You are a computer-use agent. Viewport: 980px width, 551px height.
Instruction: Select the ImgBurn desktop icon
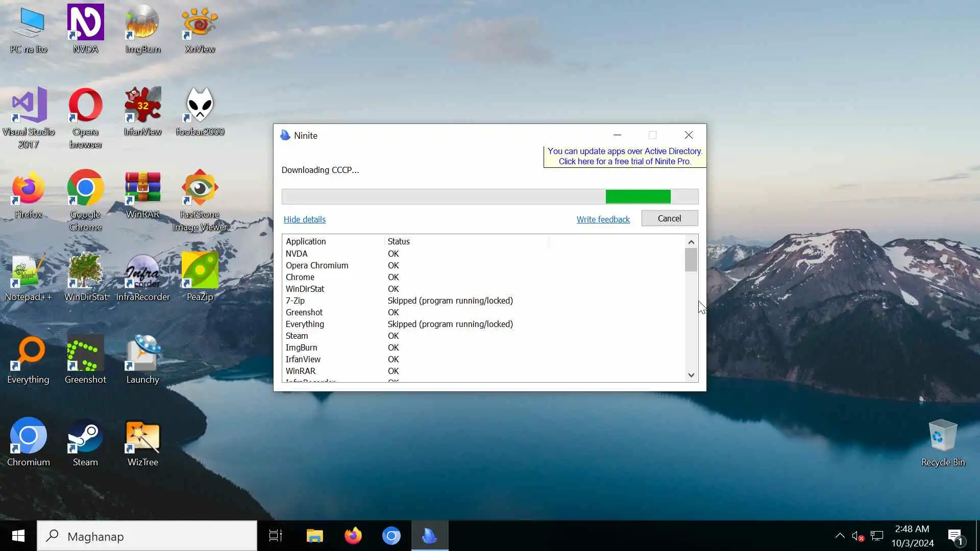[142, 23]
